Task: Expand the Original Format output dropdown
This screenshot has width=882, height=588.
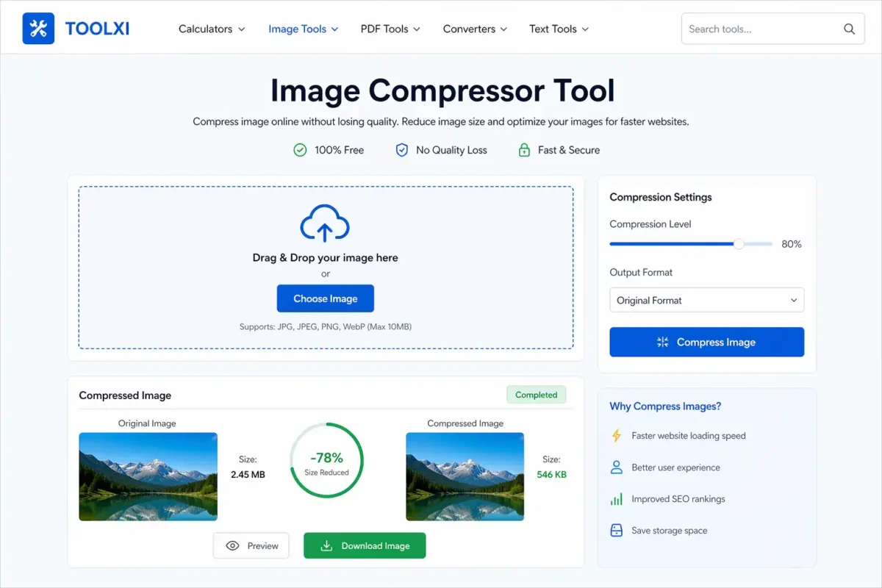Action: coord(707,301)
